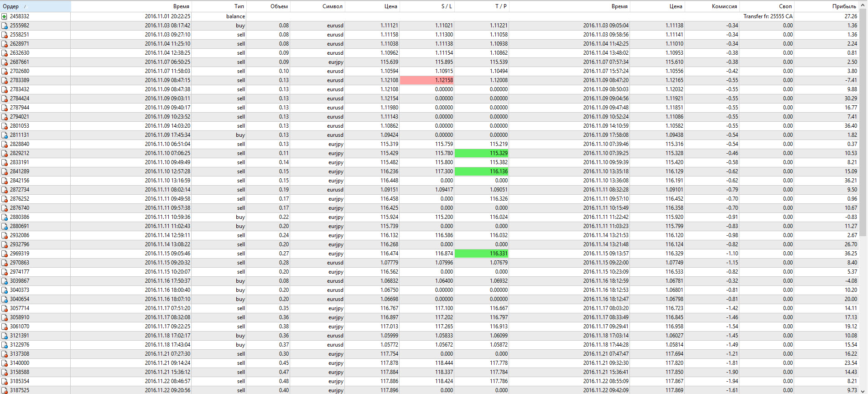Click the loss value -7.41

click(851, 80)
